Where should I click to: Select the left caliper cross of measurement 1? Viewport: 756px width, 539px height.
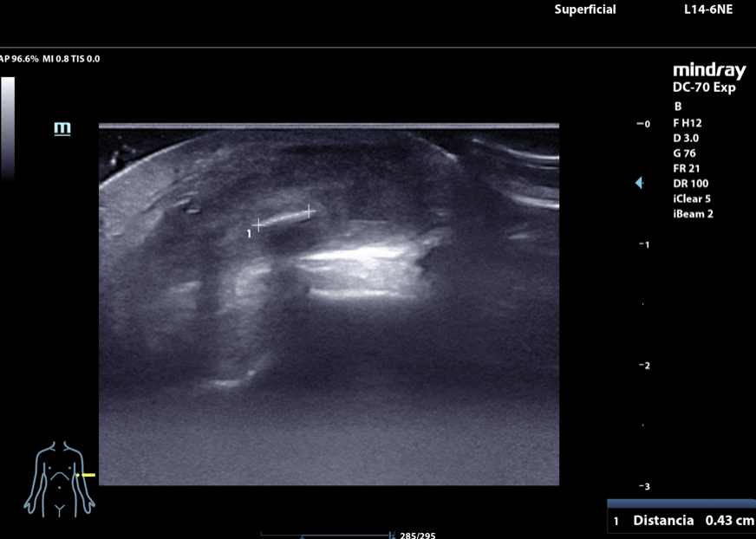pos(257,224)
